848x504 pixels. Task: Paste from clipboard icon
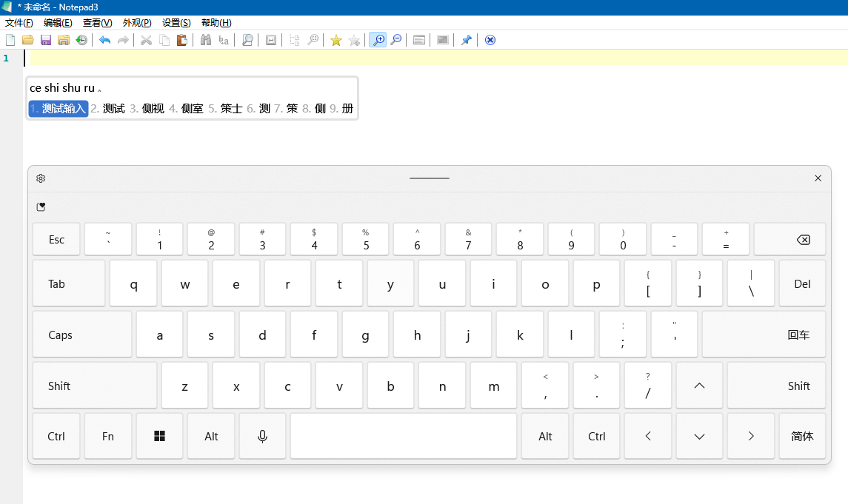point(182,40)
